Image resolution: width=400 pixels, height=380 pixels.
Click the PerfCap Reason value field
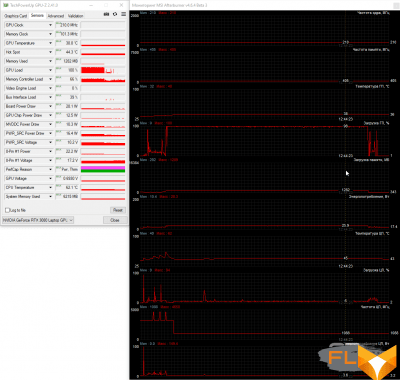coord(67,169)
